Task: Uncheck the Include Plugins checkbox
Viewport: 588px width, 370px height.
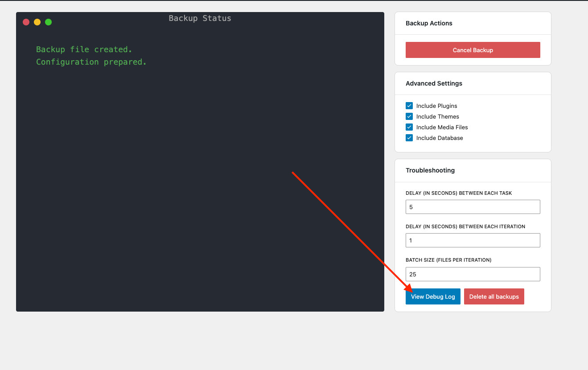Action: coord(409,106)
